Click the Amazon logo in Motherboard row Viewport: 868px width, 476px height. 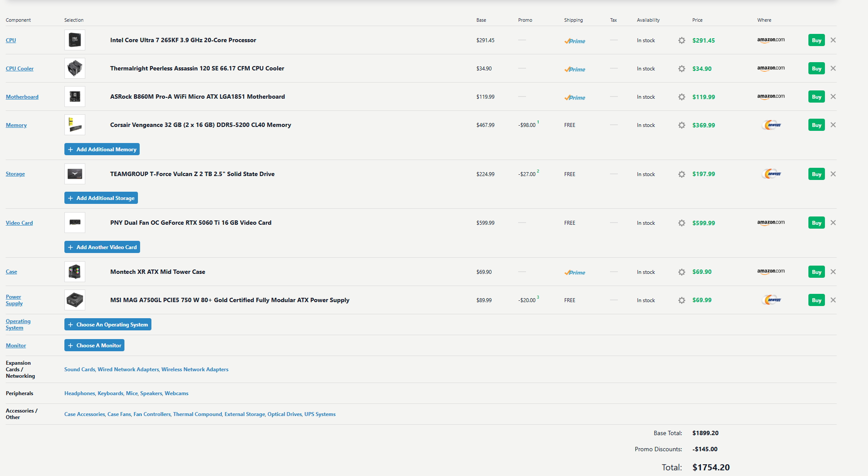[771, 97]
